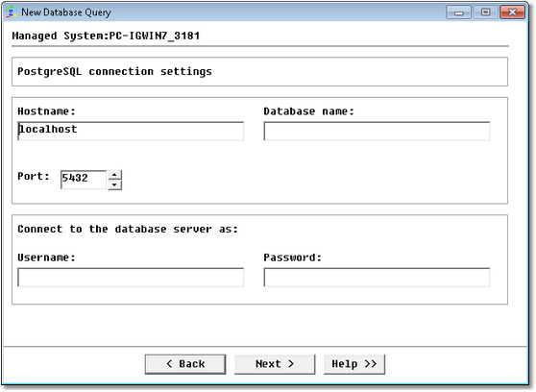536x392 pixels.
Task: Maximize the New Database Query window
Action: tap(485, 12)
